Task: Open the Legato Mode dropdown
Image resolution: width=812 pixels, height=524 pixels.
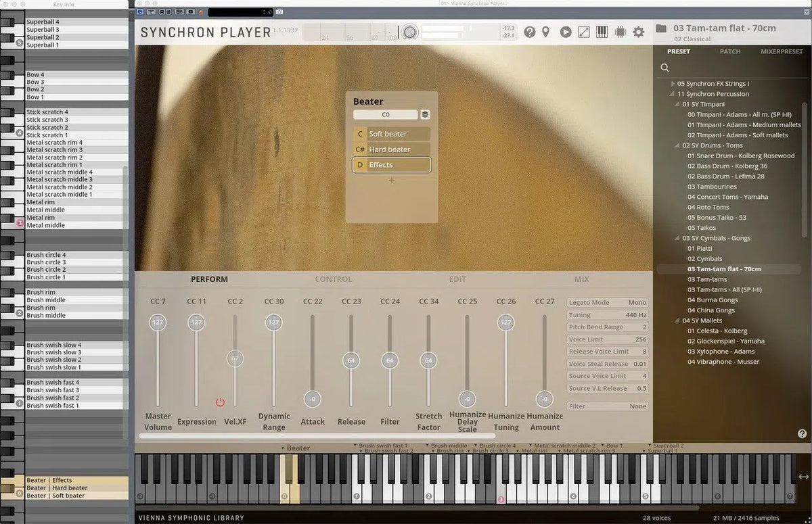Action: tap(607, 302)
